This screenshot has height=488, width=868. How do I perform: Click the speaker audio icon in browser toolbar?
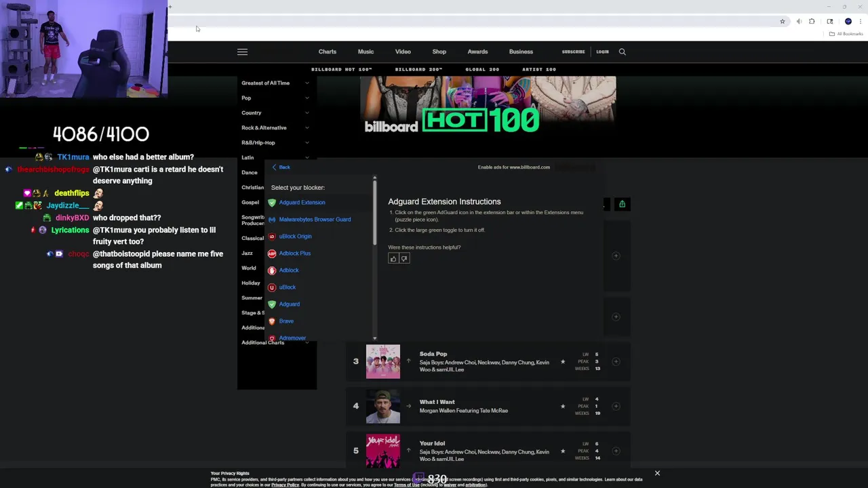click(x=799, y=22)
